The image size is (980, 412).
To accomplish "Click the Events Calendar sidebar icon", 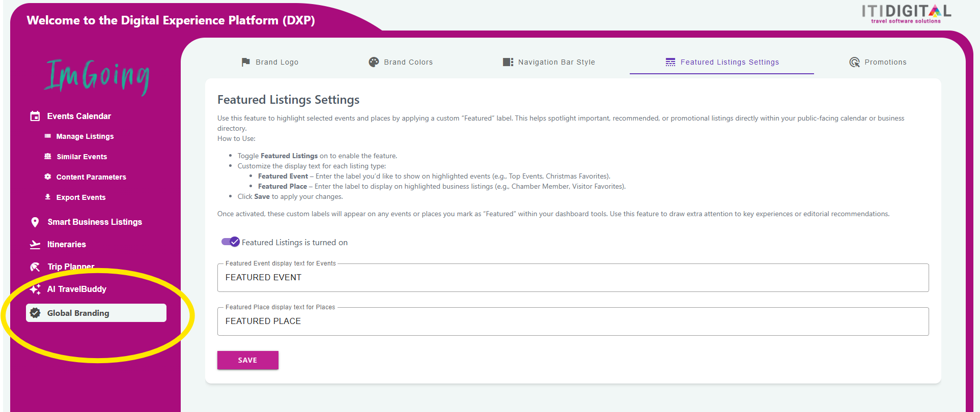I will (x=35, y=116).
